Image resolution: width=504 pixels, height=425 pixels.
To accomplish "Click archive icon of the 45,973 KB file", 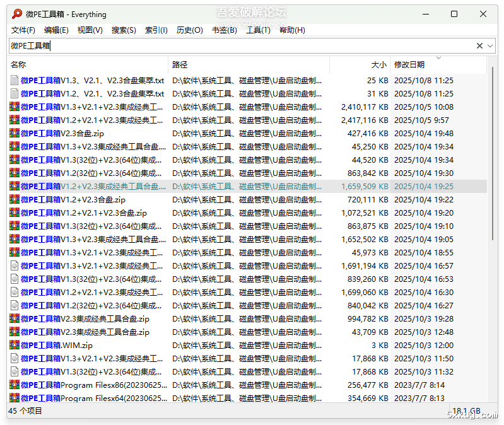I will click(x=15, y=252).
